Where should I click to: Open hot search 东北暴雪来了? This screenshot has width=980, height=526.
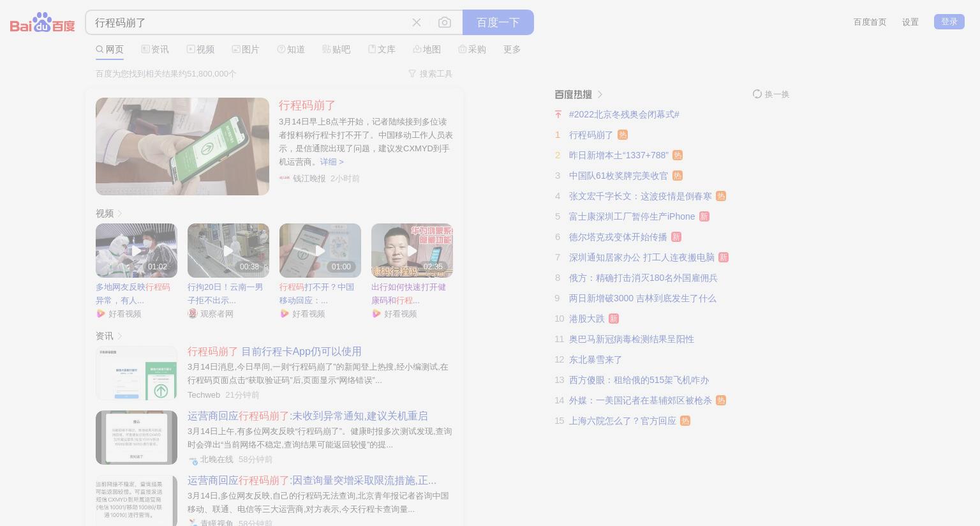point(596,359)
